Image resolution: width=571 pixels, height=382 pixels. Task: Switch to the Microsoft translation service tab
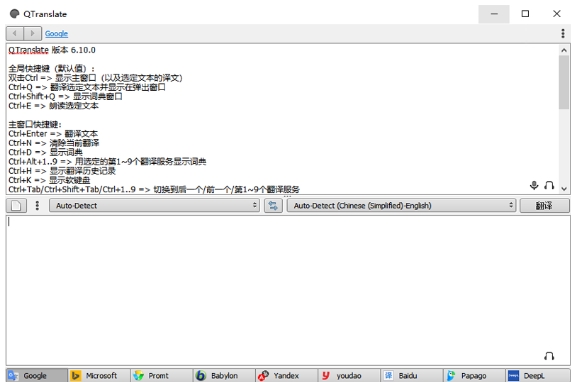(x=99, y=375)
